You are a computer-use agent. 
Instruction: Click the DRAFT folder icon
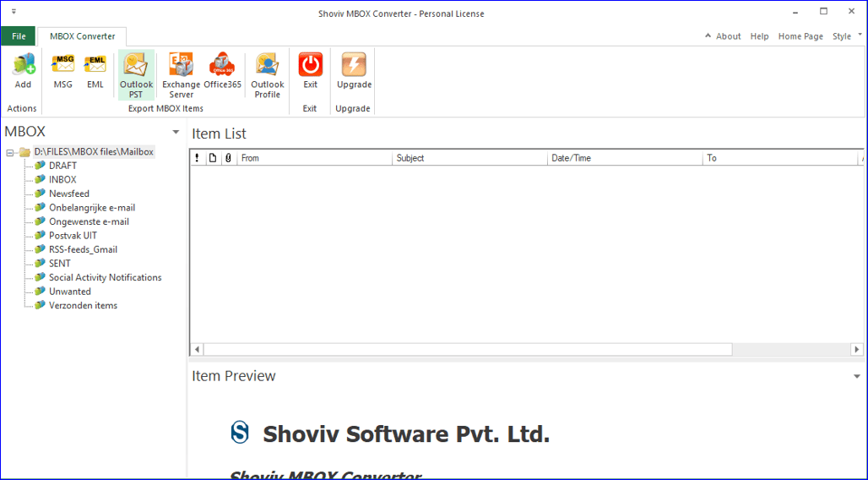tap(40, 165)
